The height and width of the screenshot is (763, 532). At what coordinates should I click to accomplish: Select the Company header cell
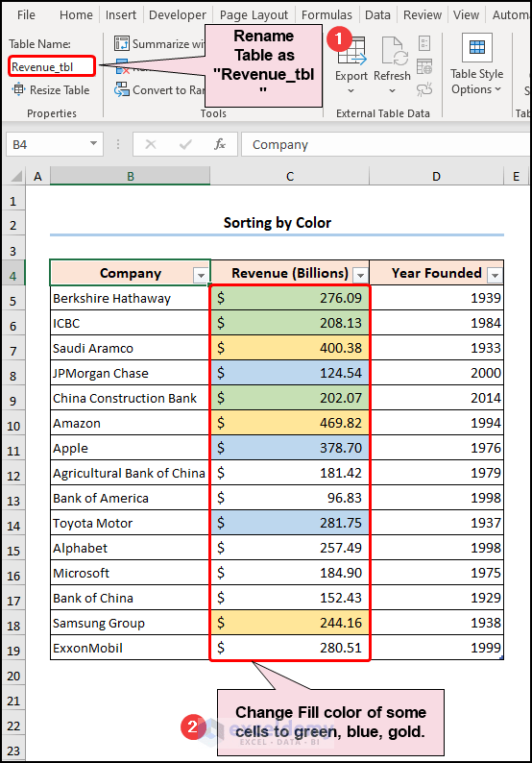(130, 273)
